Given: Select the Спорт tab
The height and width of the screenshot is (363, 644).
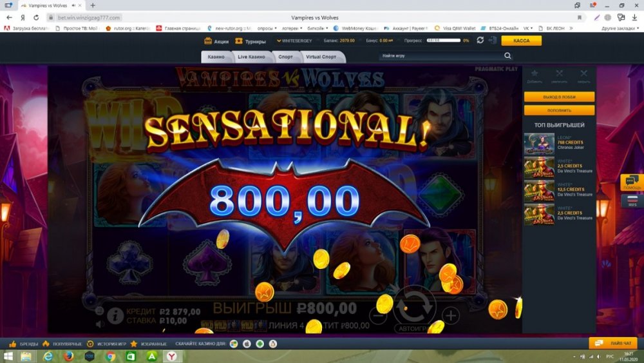Looking at the screenshot, I should coord(285,57).
